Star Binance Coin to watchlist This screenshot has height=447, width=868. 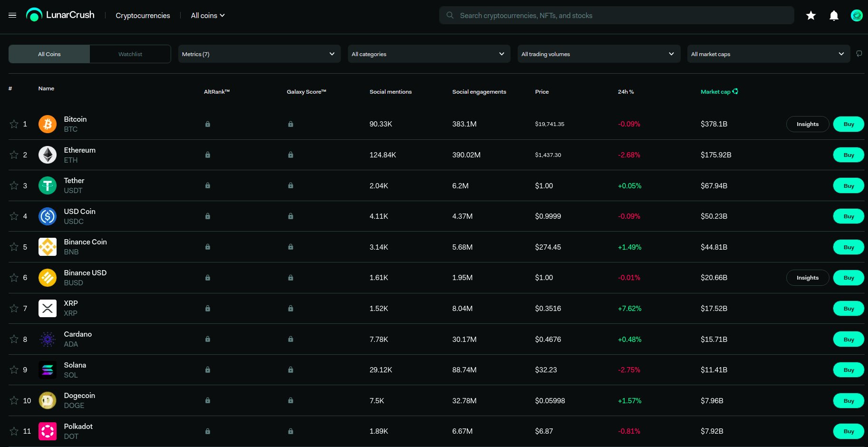click(x=14, y=247)
